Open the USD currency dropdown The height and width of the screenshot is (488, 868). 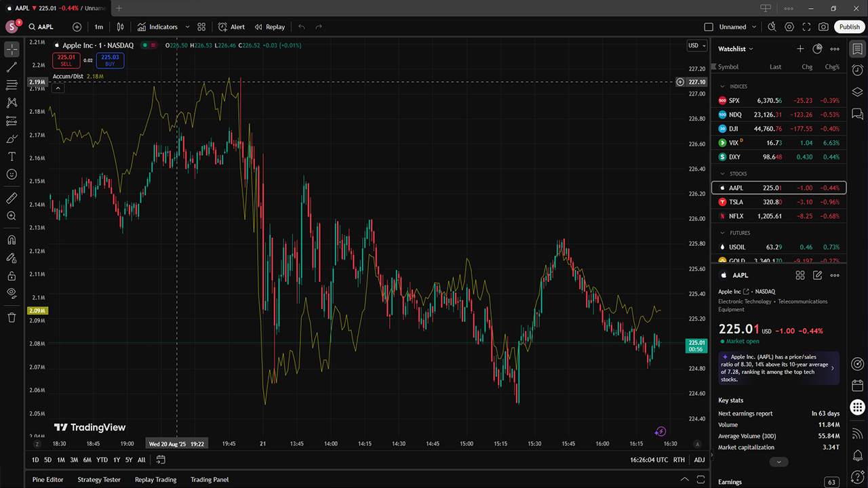coord(696,45)
